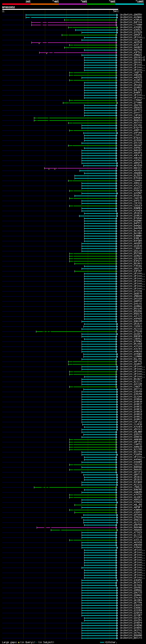Click the green alignment bar for UniRef100_B8MQK3

76,118
